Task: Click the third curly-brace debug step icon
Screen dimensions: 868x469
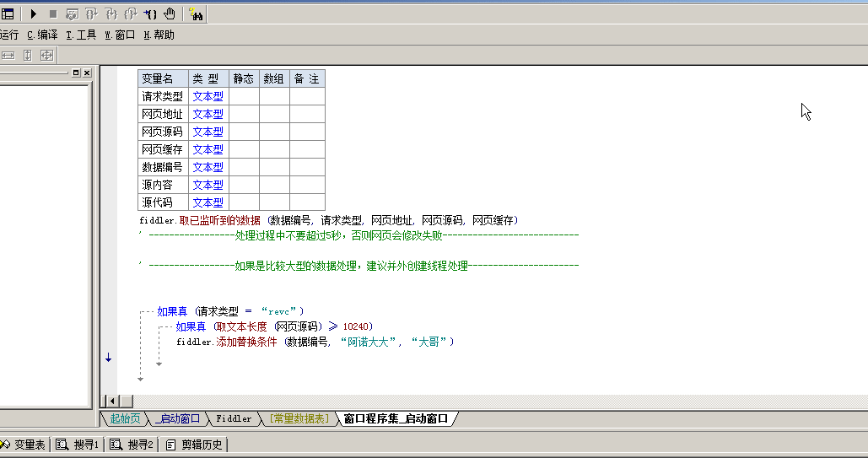Action: coord(131,13)
